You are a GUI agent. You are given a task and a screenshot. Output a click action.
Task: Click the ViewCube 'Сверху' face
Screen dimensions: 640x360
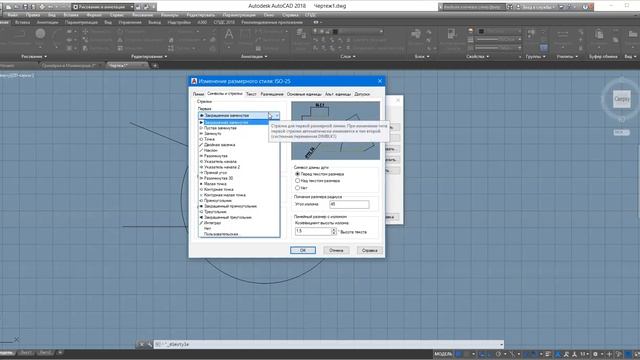[622, 99]
